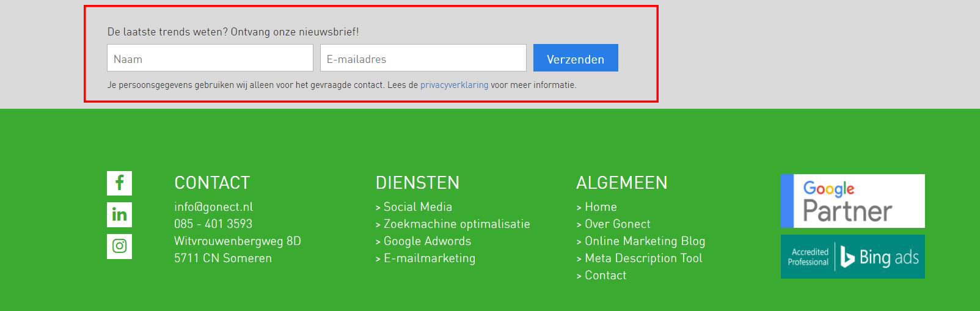Submit newsletter with Verzenden button
980x311 pixels.
(x=576, y=58)
